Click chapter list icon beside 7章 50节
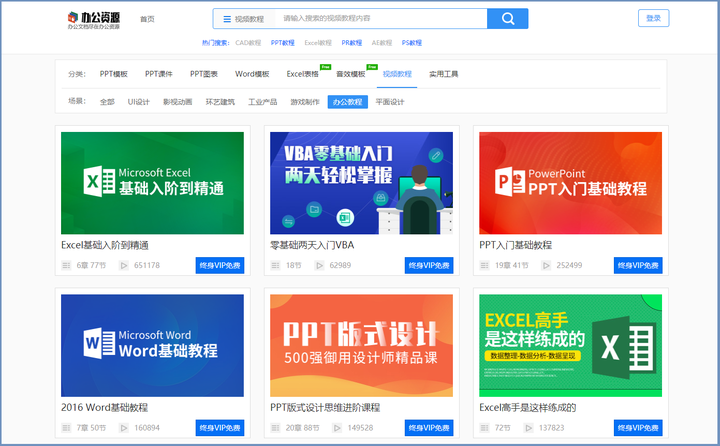This screenshot has height=446, width=720. (66, 428)
